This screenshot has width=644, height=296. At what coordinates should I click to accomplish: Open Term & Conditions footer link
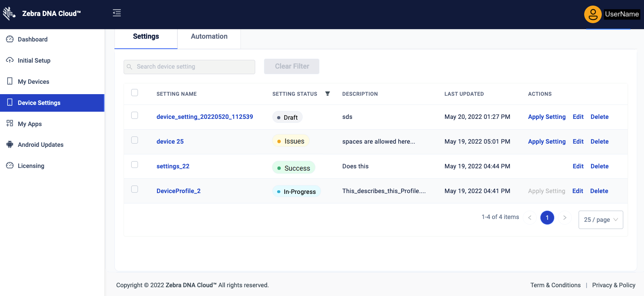[555, 285]
